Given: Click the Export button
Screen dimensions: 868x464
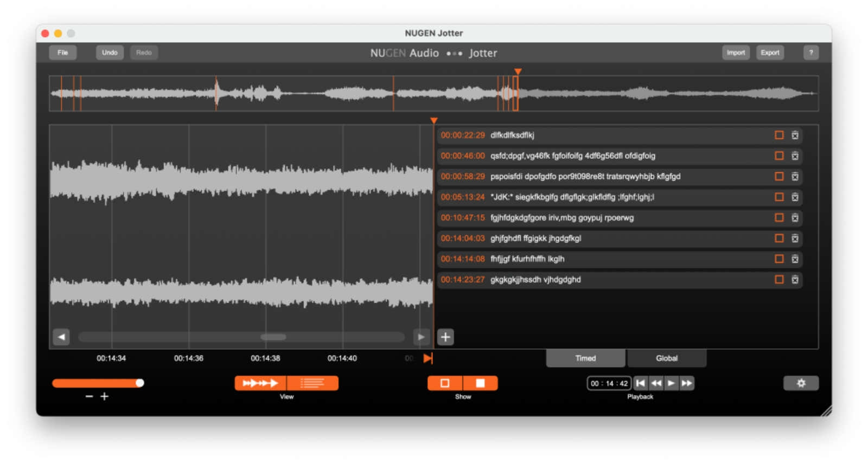Looking at the screenshot, I should (770, 53).
